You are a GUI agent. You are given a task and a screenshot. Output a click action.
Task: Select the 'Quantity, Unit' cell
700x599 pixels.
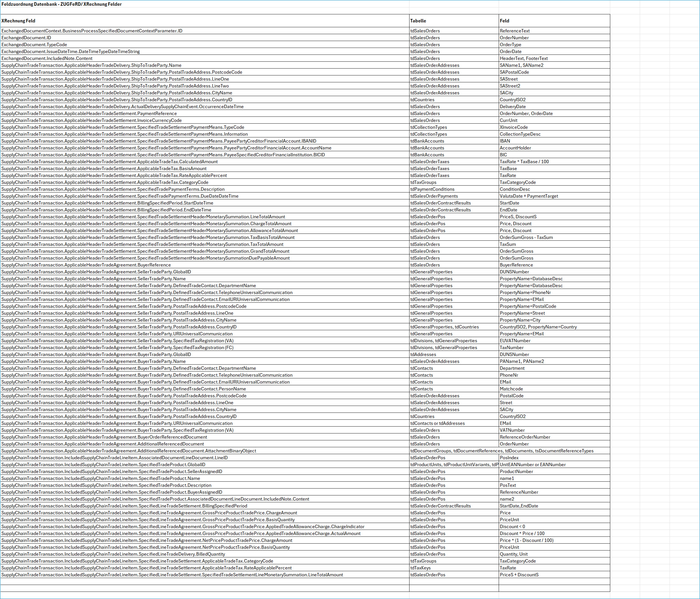pyautogui.click(x=554, y=554)
